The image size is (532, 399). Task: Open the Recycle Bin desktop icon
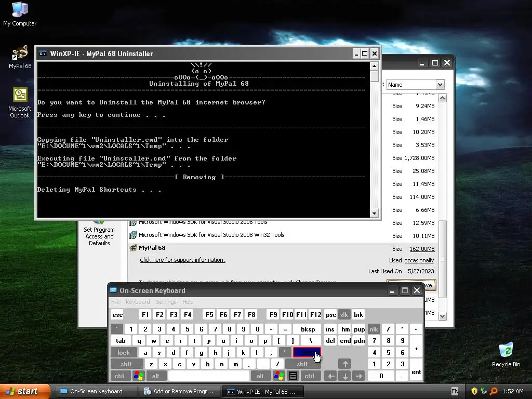(x=506, y=354)
